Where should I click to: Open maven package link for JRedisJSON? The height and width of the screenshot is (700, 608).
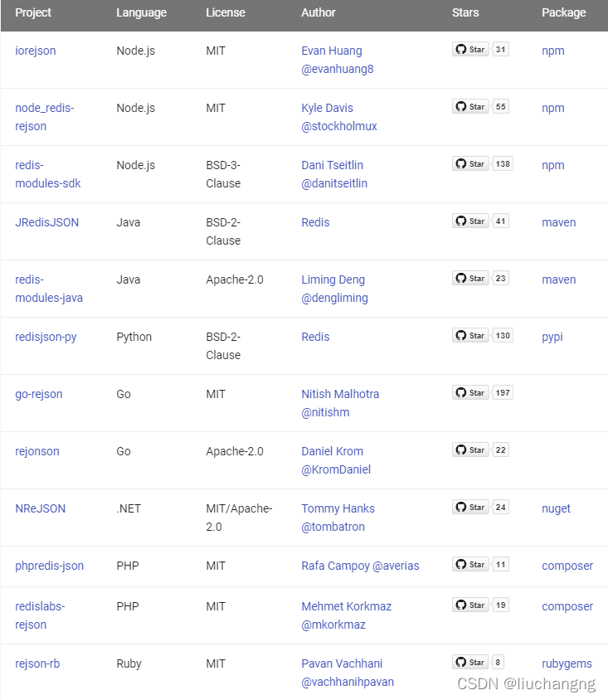click(x=558, y=222)
